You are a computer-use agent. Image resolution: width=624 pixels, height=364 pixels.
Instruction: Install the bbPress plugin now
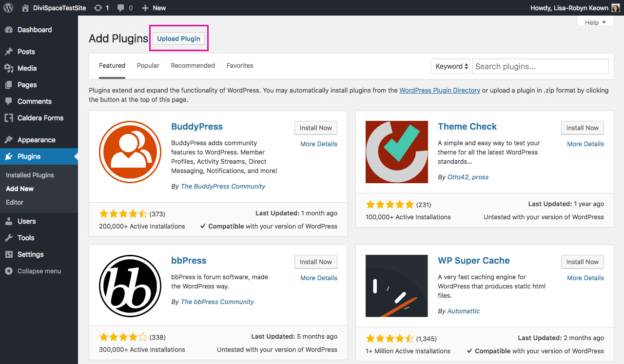(x=316, y=262)
